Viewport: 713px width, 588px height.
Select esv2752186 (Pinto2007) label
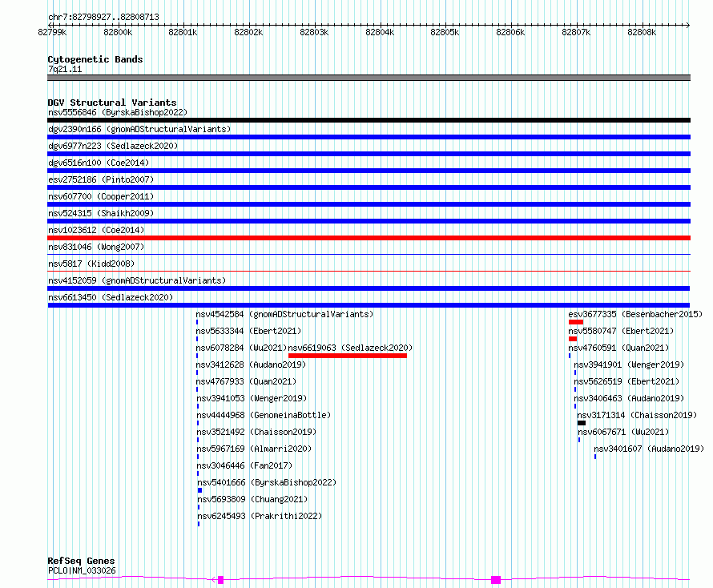(101, 179)
